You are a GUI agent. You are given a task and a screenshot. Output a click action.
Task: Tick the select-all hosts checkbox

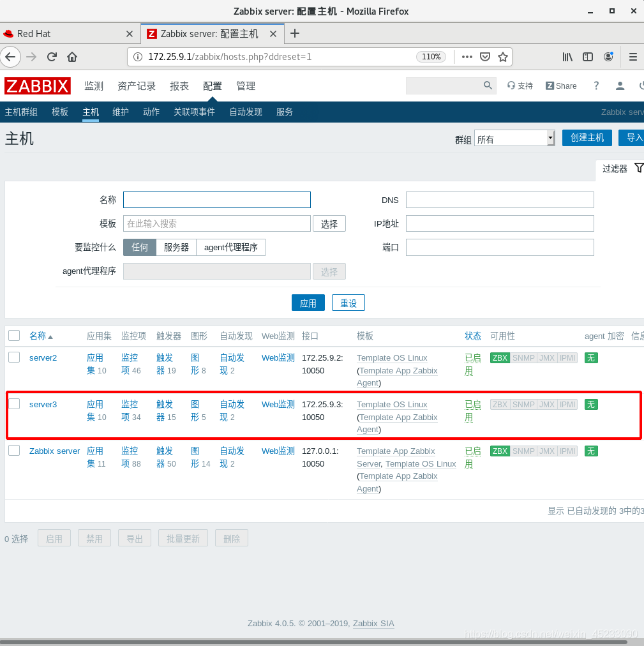point(14,335)
